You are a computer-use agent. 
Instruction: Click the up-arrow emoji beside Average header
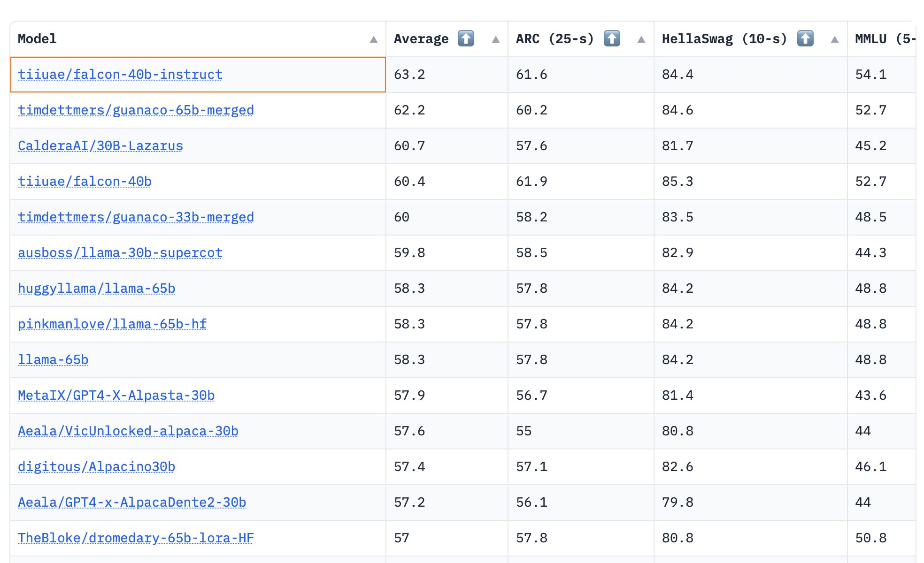click(466, 38)
